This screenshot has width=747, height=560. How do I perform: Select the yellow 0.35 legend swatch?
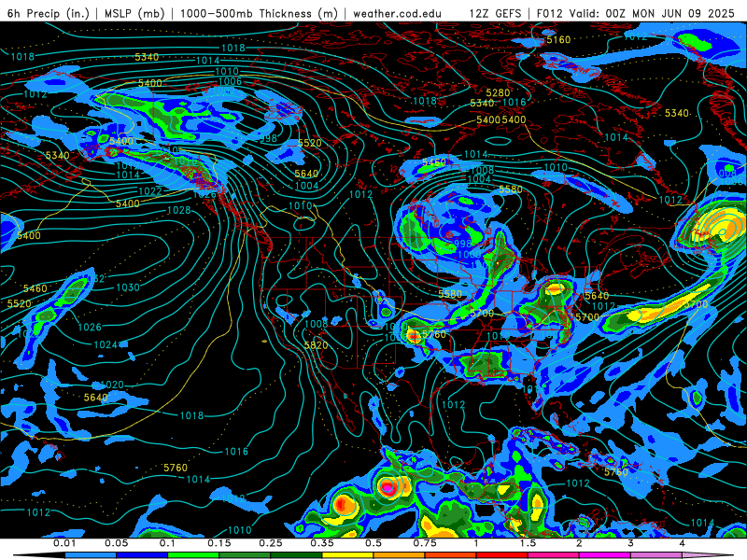coord(347,555)
